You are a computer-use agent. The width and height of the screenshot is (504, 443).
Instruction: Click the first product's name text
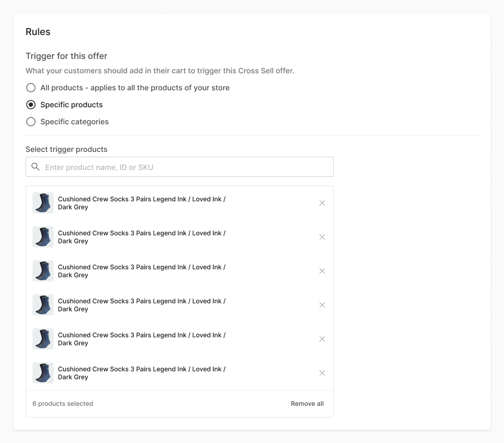click(142, 203)
